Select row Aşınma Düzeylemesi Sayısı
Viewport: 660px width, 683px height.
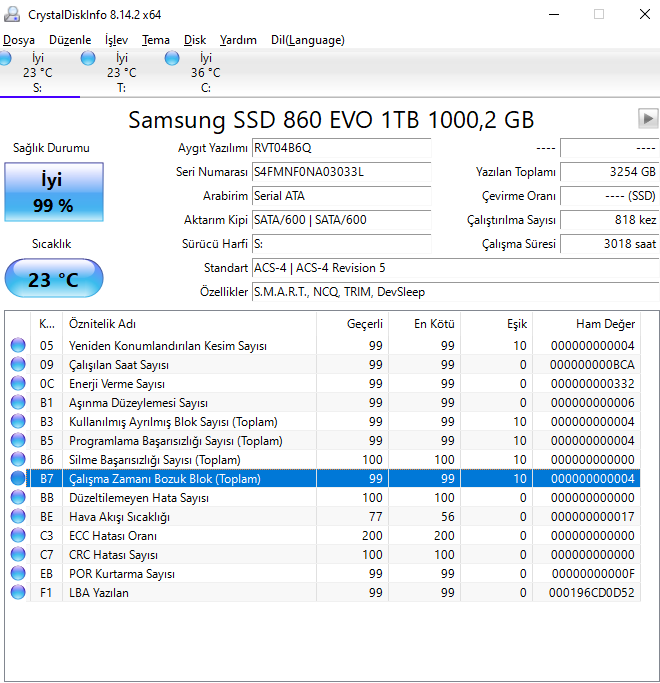(335, 402)
